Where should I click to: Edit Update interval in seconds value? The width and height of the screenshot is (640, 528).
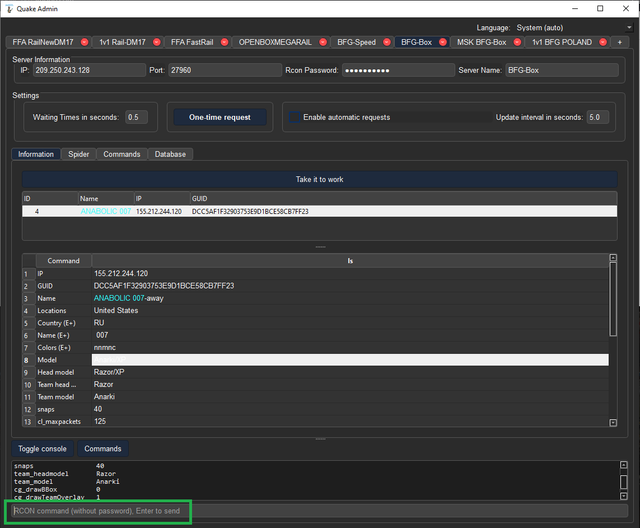click(x=598, y=117)
